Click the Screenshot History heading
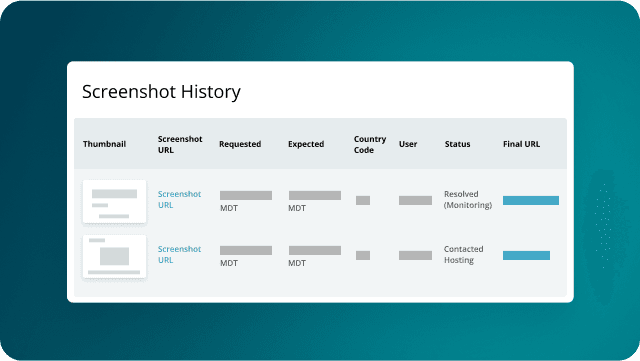 161,91
